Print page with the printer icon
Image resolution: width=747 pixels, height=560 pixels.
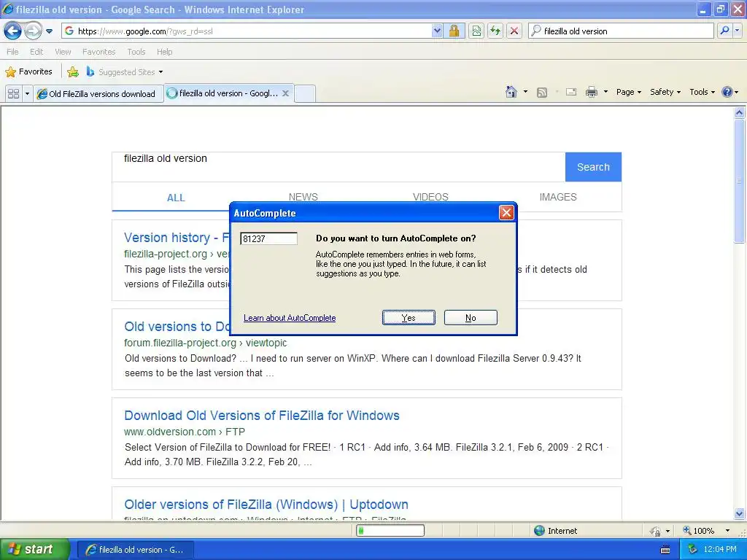[591, 92]
